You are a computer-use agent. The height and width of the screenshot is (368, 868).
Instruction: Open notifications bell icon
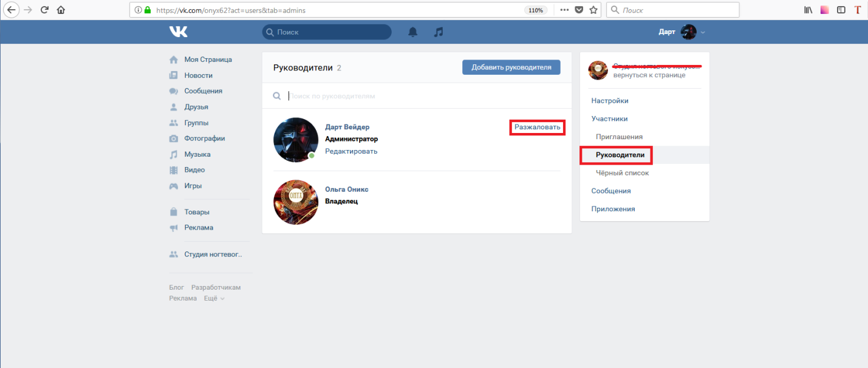click(x=413, y=32)
